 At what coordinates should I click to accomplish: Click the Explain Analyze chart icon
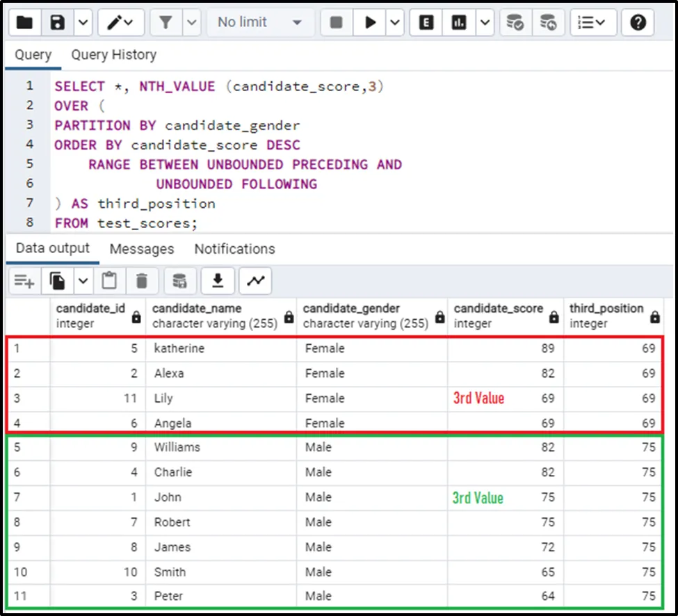[459, 23]
